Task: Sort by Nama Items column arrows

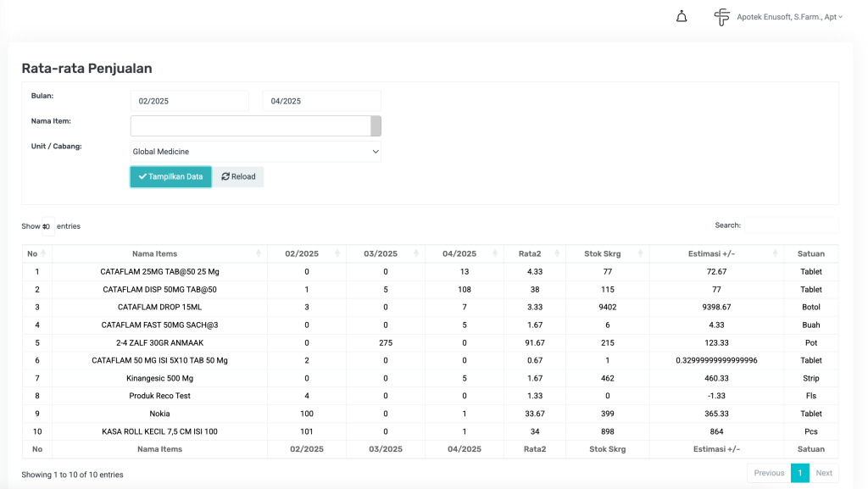Action: [x=259, y=253]
